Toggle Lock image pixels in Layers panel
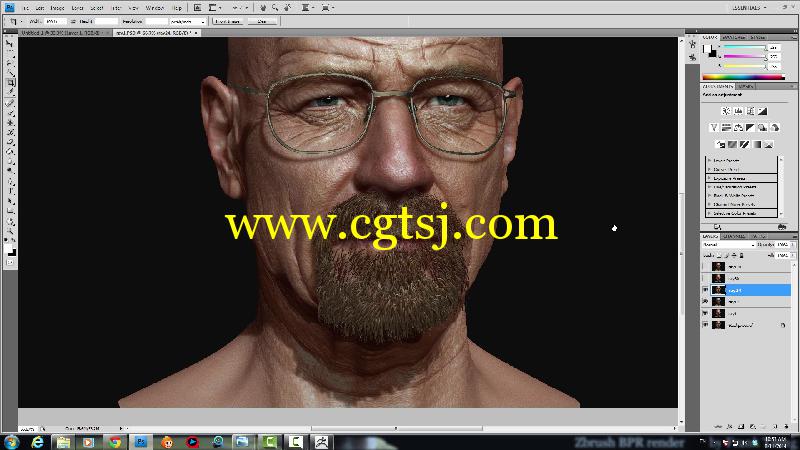This screenshot has height=450, width=800. coord(727,255)
